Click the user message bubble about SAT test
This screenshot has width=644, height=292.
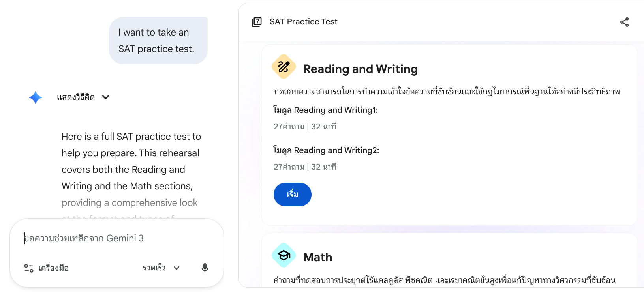(x=158, y=41)
